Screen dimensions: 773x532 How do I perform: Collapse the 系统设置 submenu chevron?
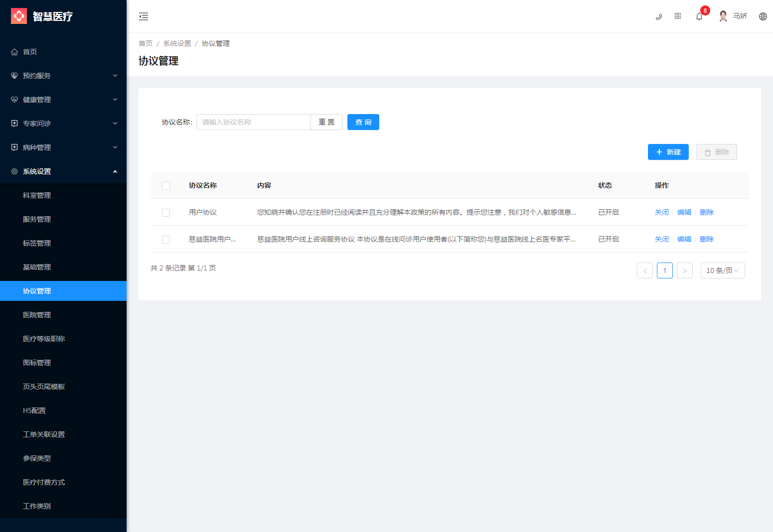click(x=115, y=171)
